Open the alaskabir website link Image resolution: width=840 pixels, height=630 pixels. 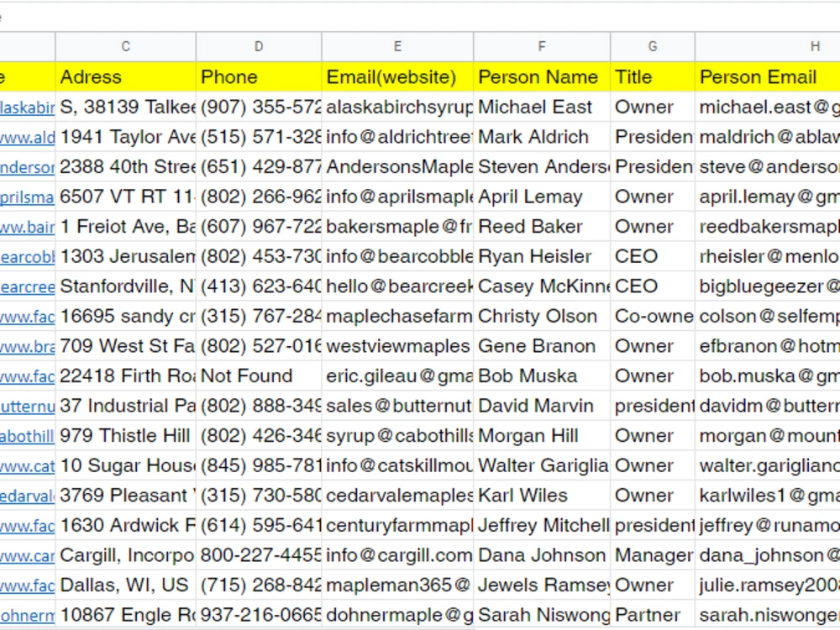27,108
